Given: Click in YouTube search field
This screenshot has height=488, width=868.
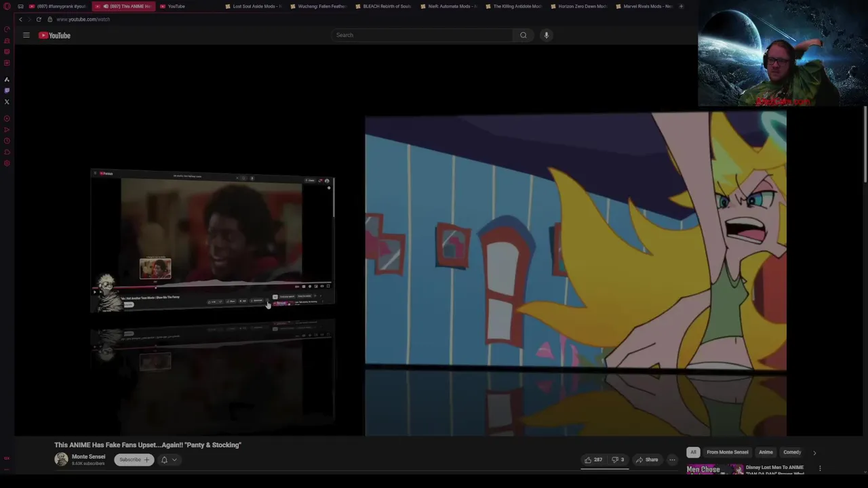Looking at the screenshot, I should click(x=422, y=35).
